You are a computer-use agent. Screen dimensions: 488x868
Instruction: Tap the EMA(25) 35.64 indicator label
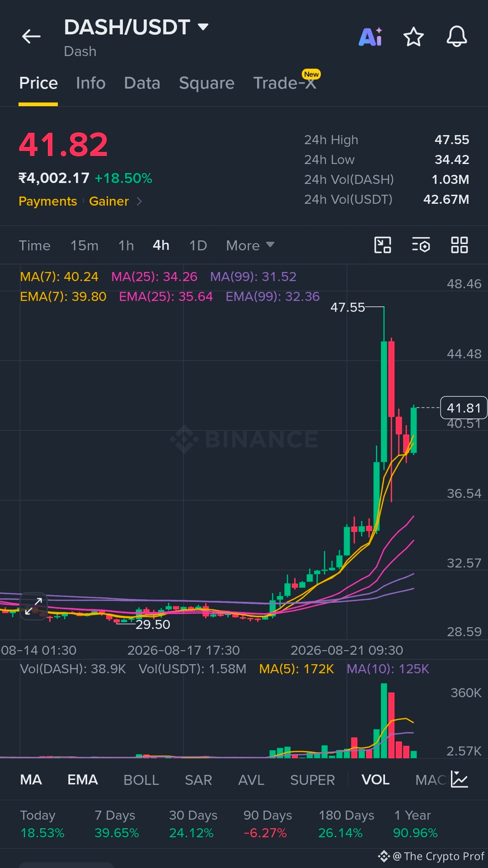tap(166, 296)
